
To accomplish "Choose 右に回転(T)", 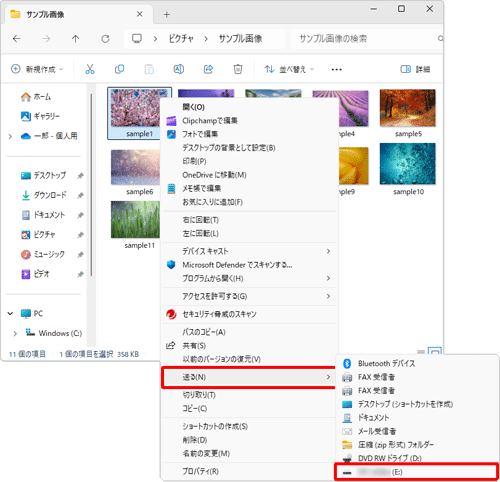I will [249, 220].
